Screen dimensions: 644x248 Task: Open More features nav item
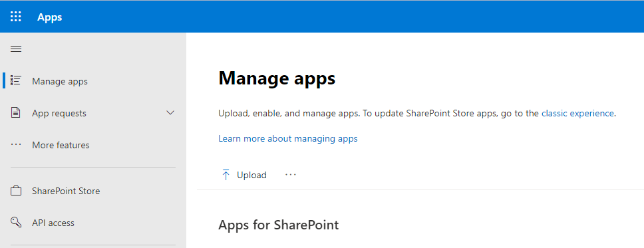click(61, 145)
